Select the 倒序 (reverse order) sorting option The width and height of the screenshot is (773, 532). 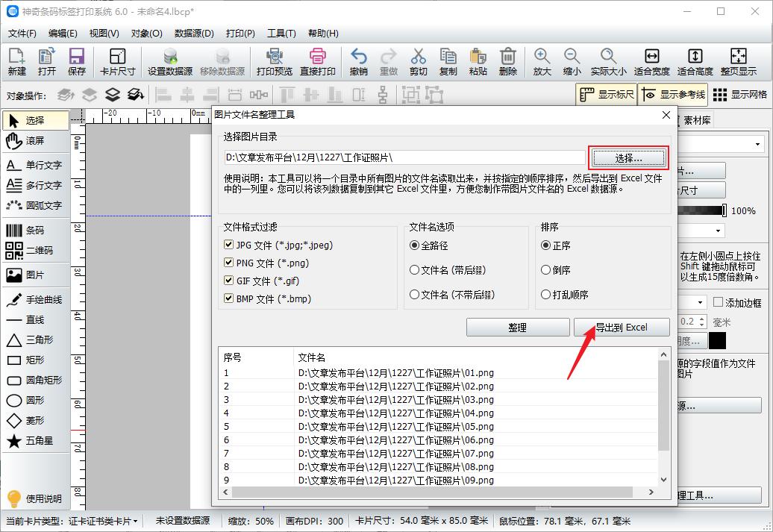(x=547, y=269)
